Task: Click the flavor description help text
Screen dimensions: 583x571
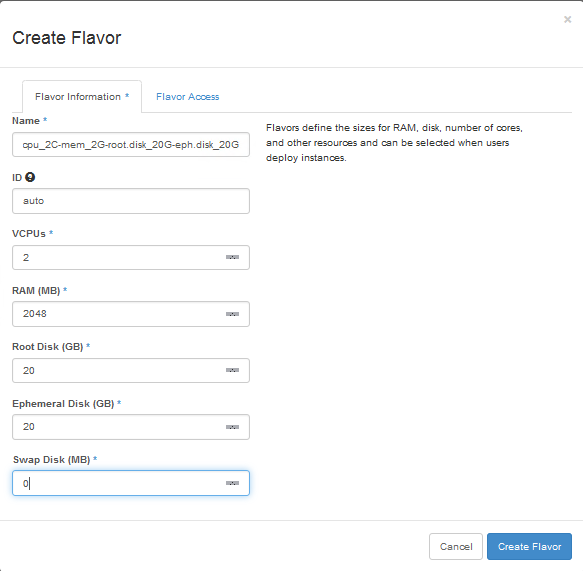Action: [394, 143]
